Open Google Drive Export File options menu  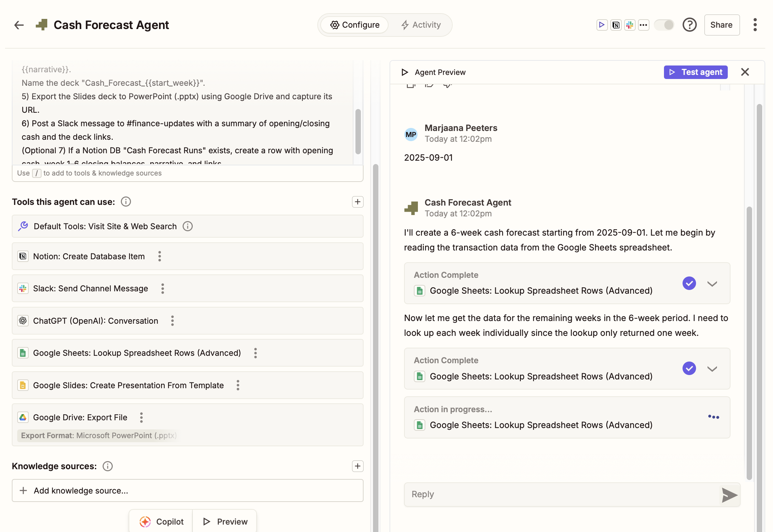pyautogui.click(x=141, y=418)
